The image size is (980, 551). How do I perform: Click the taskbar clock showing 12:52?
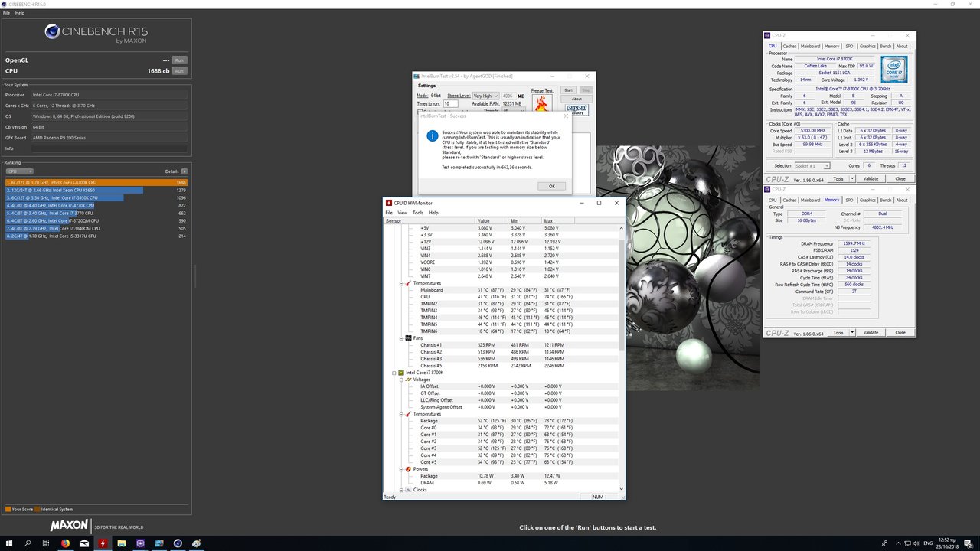(x=949, y=543)
